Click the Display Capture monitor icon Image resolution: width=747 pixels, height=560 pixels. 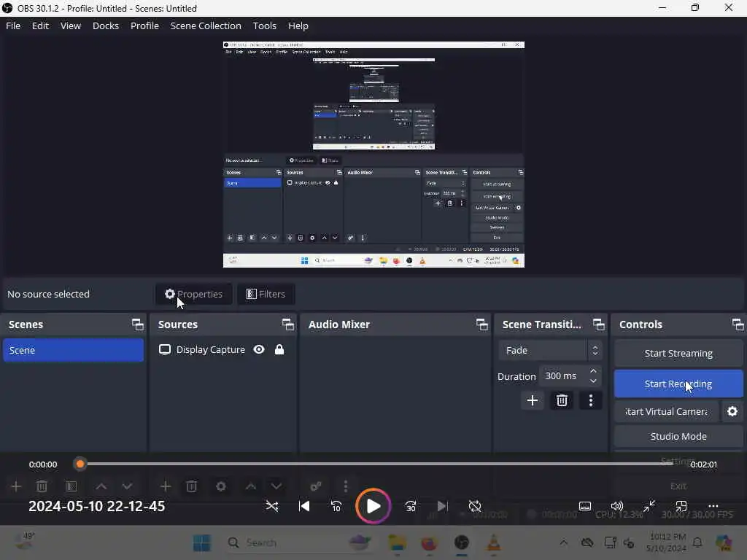(x=165, y=350)
